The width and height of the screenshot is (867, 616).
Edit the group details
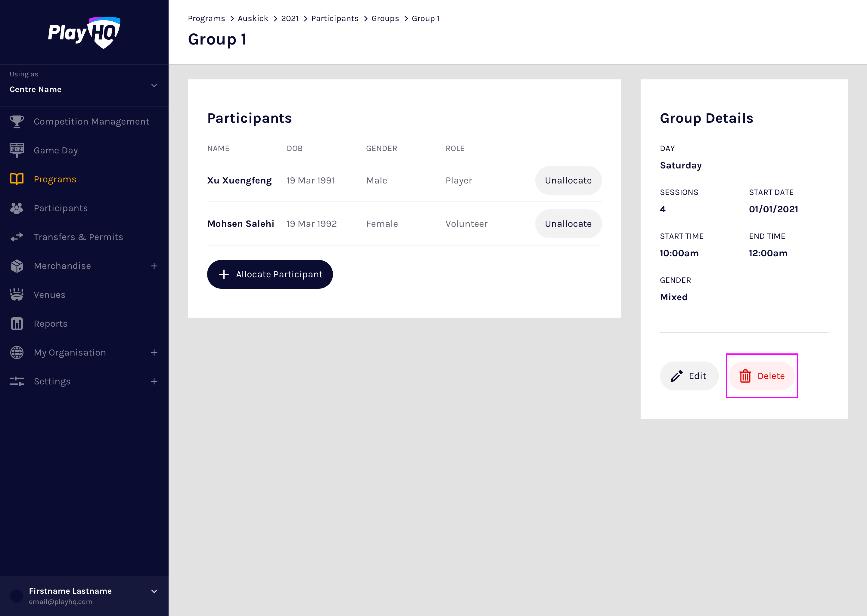(688, 376)
